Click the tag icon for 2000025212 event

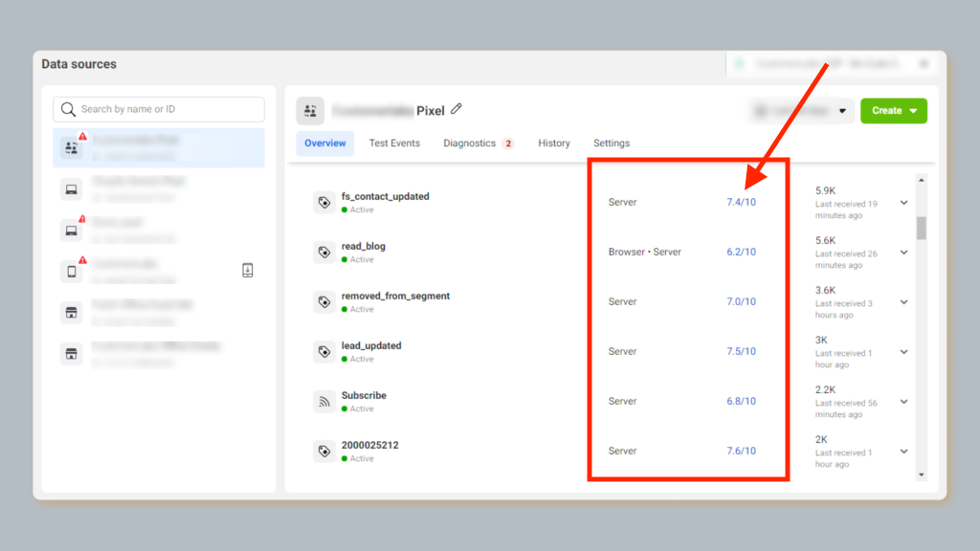(x=323, y=452)
